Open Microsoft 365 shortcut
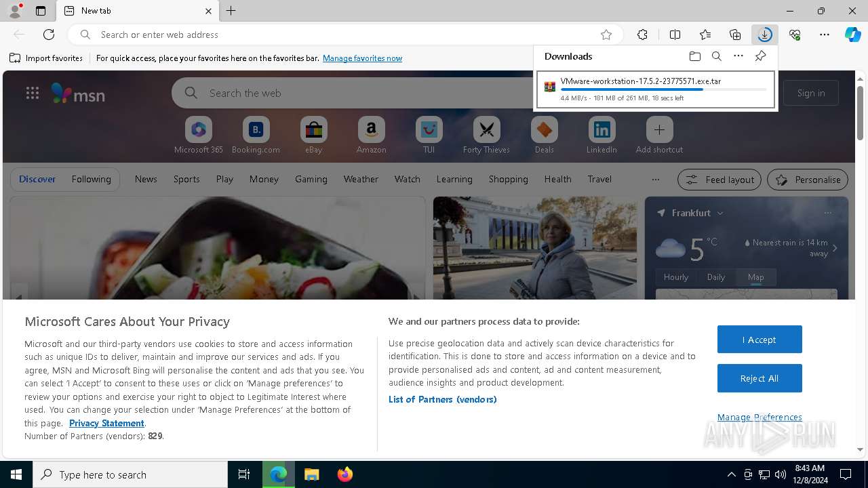Screen dimensions: 868x488 pos(198,136)
